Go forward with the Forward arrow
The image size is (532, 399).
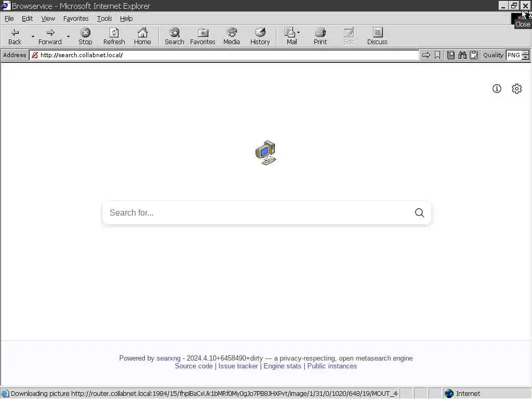pos(50,36)
